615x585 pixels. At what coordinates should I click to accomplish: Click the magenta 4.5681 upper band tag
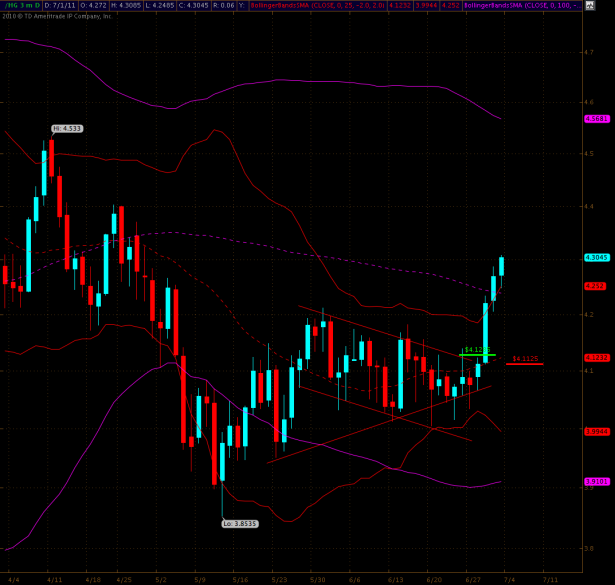click(x=595, y=119)
